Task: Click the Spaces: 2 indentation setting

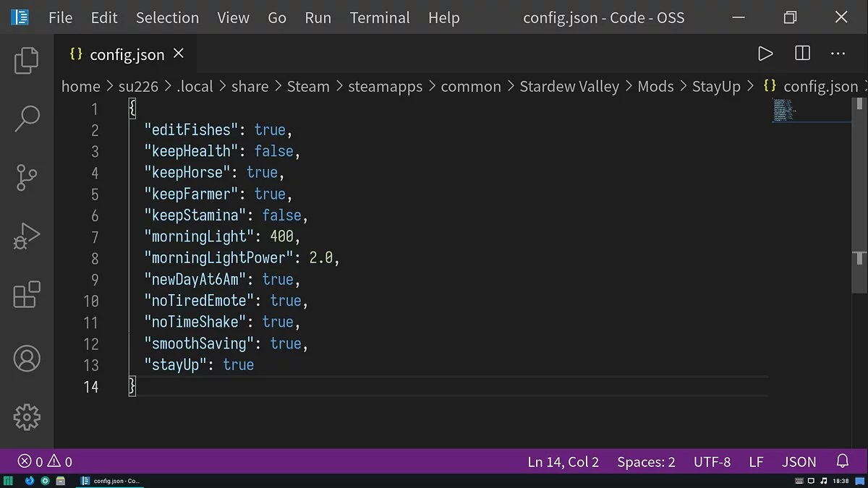Action: (x=646, y=461)
